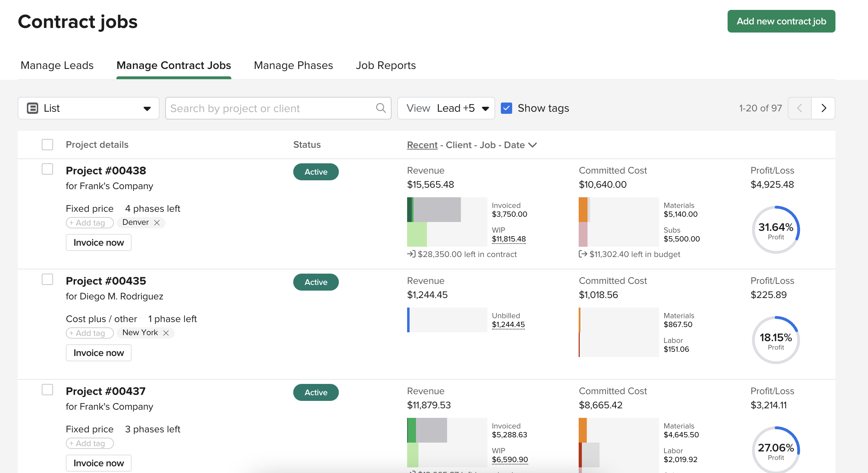Click WIP amount $6,590.90

(x=510, y=460)
